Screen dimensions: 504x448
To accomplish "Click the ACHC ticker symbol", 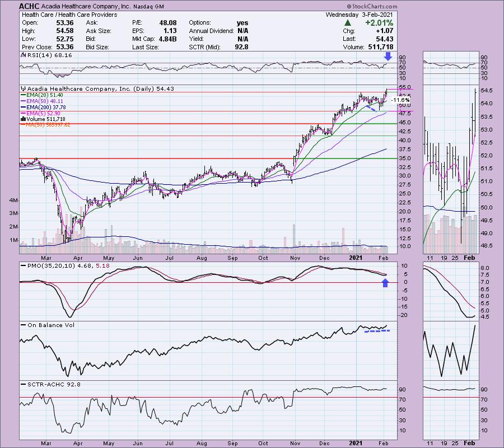I will click(x=29, y=6).
